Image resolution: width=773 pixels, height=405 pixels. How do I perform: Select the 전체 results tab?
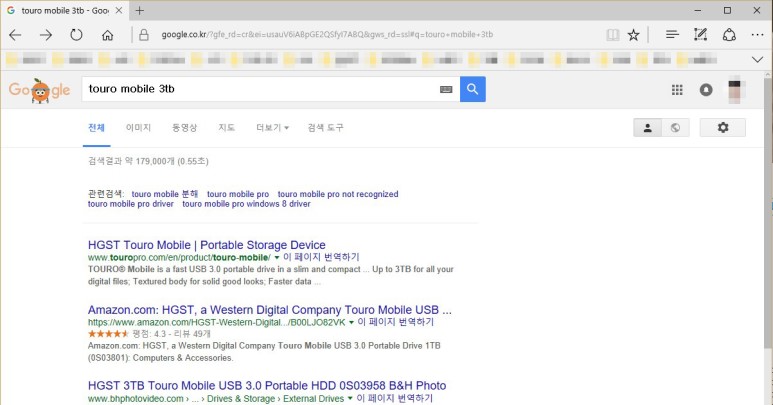pyautogui.click(x=97, y=128)
